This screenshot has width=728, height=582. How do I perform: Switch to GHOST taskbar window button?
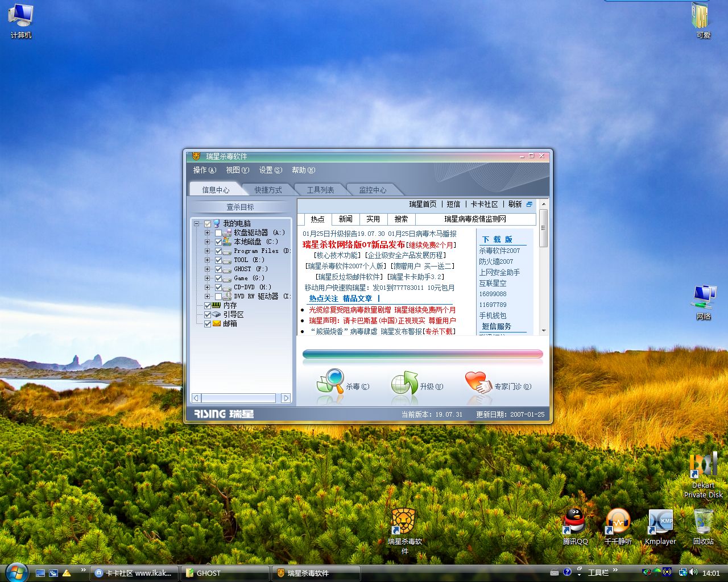click(x=225, y=573)
